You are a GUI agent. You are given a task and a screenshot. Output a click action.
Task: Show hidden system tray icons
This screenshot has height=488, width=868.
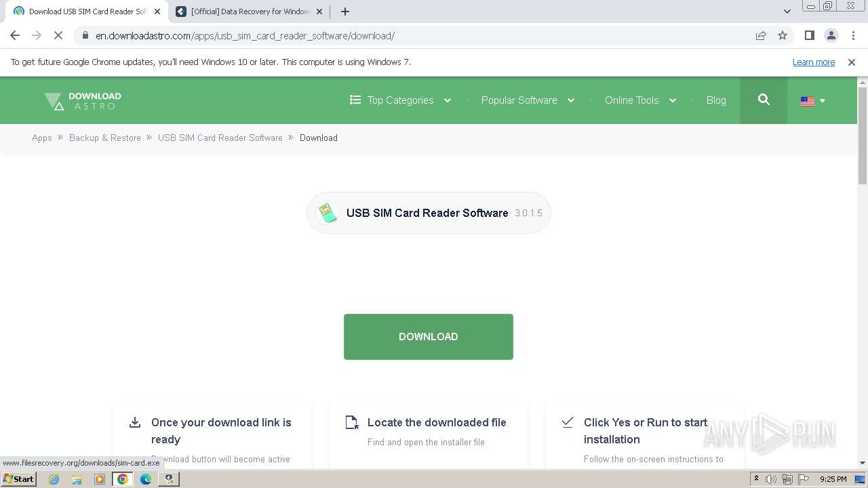click(756, 479)
